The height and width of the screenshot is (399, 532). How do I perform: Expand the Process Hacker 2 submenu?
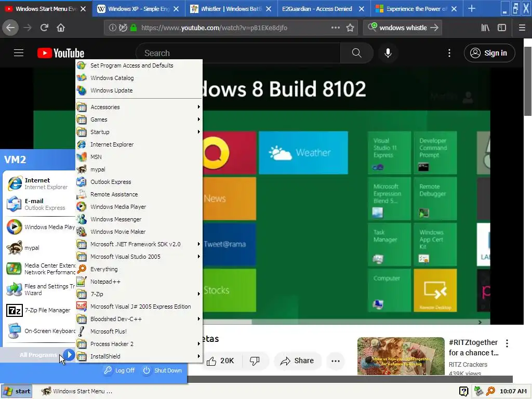[x=139, y=344]
